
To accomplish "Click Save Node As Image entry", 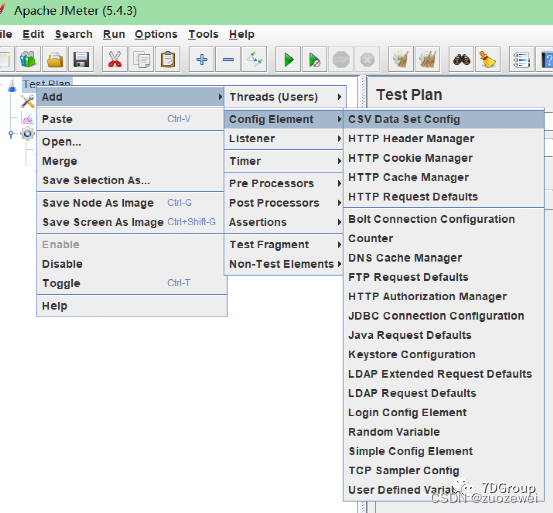I will point(131,203).
